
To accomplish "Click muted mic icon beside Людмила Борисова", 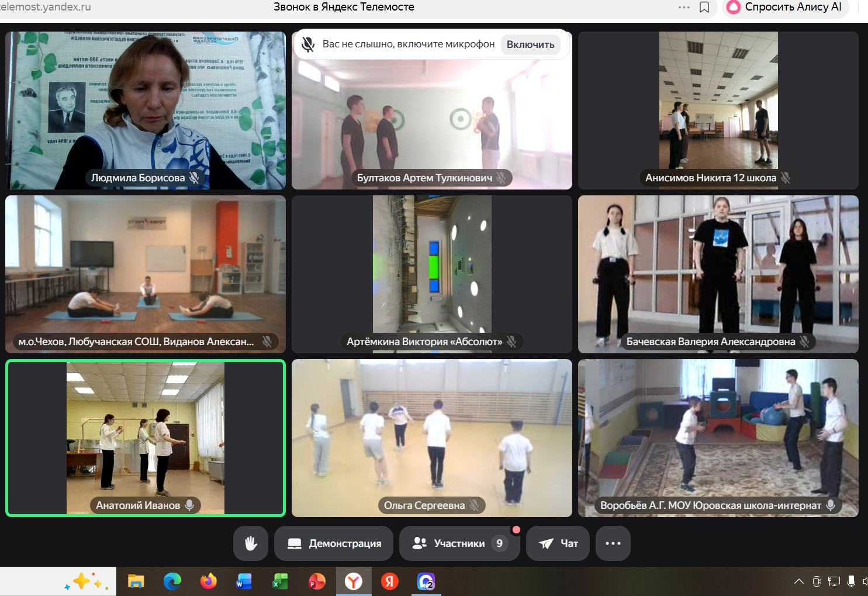I will pyautogui.click(x=194, y=178).
